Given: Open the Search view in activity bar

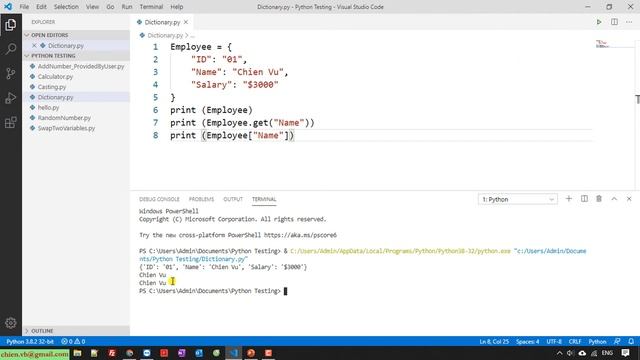Looking at the screenshot, I should point(11,49).
